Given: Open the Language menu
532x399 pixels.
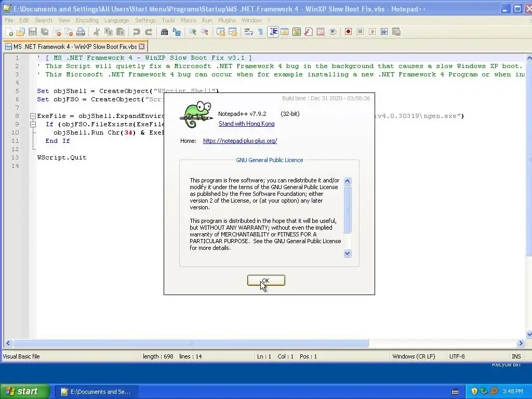Looking at the screenshot, I should (x=117, y=20).
